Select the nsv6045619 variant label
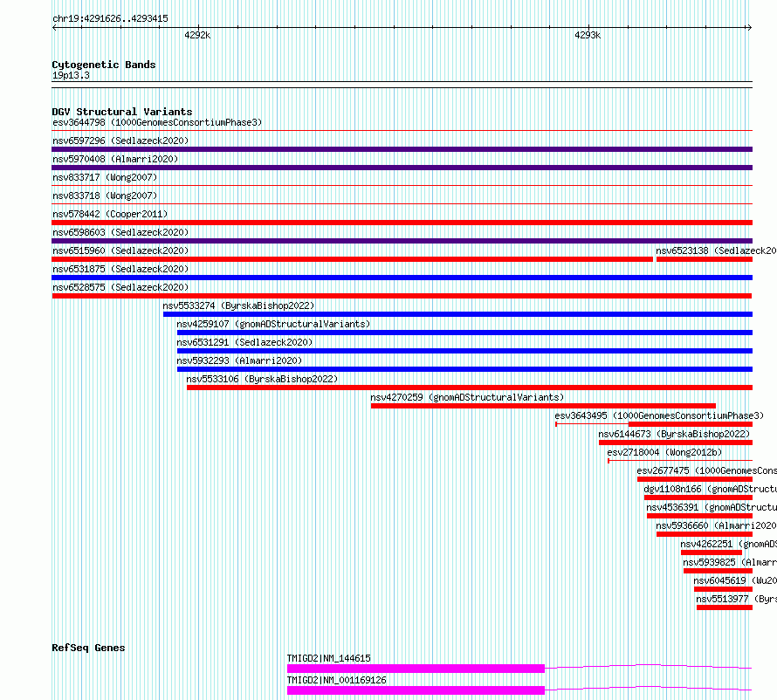 (x=735, y=580)
